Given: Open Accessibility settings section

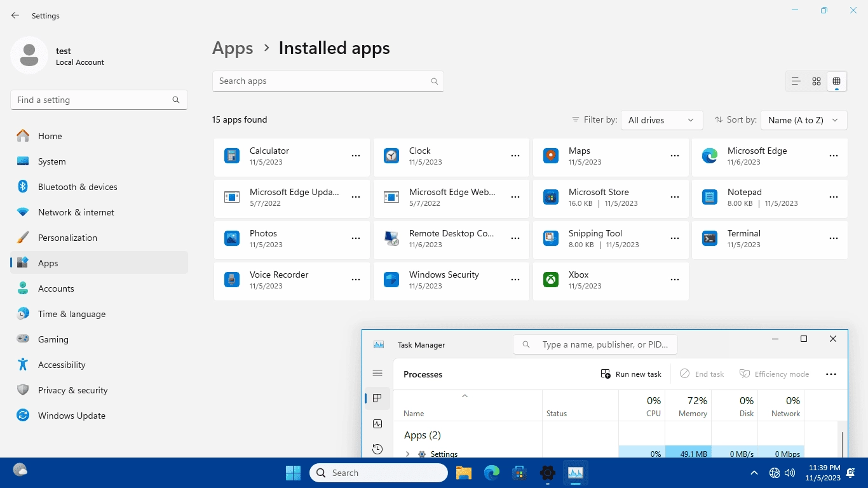Looking at the screenshot, I should click(99, 365).
